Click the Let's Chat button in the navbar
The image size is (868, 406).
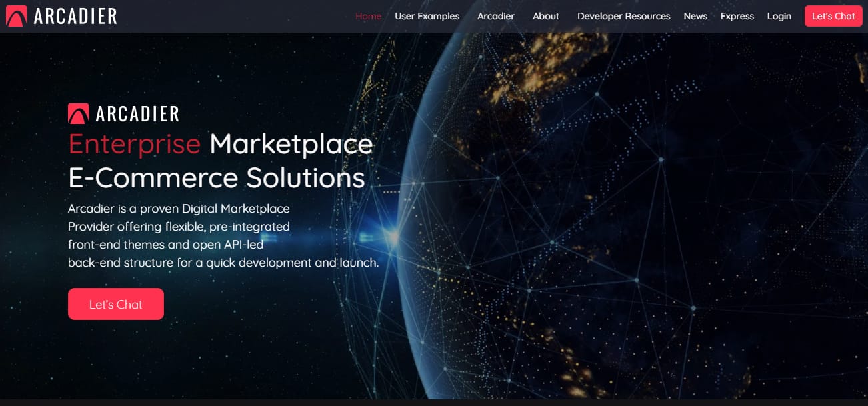833,16
